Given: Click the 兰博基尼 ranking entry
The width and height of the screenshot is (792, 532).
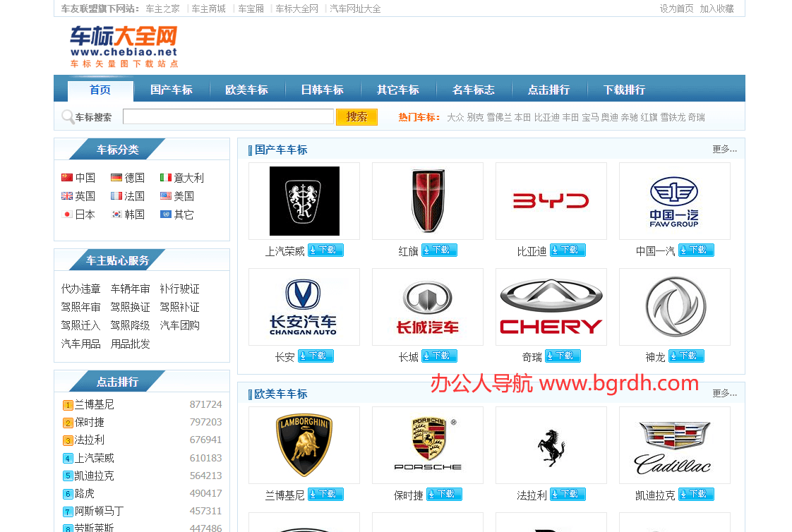Looking at the screenshot, I should (94, 405).
